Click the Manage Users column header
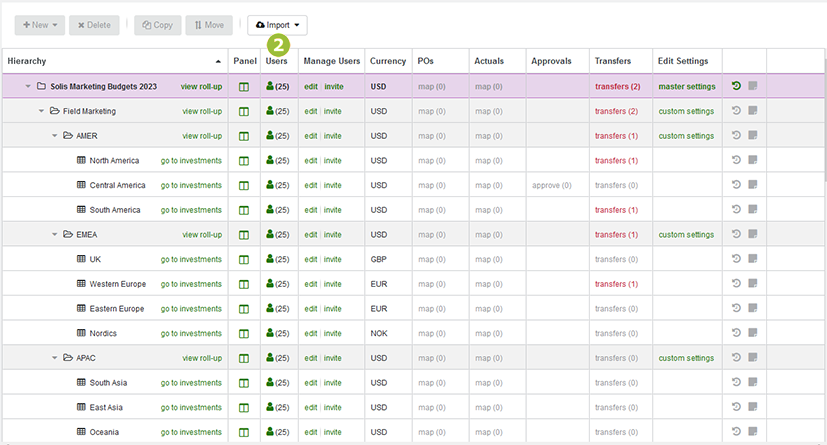 pyautogui.click(x=332, y=61)
